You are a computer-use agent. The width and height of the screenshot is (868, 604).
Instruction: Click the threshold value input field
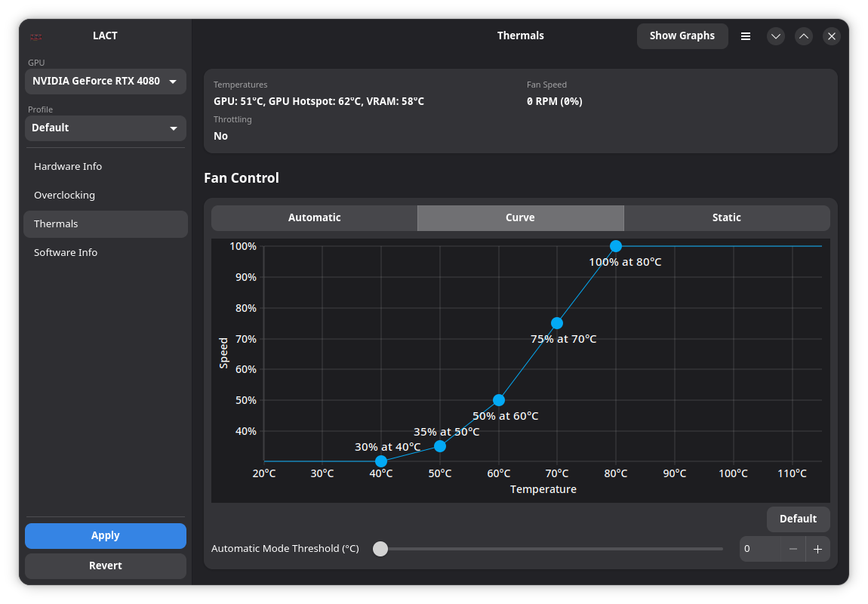click(760, 549)
